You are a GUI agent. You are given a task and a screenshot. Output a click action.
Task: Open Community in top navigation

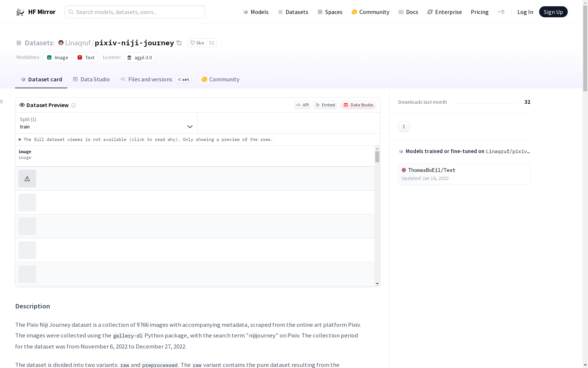(370, 12)
